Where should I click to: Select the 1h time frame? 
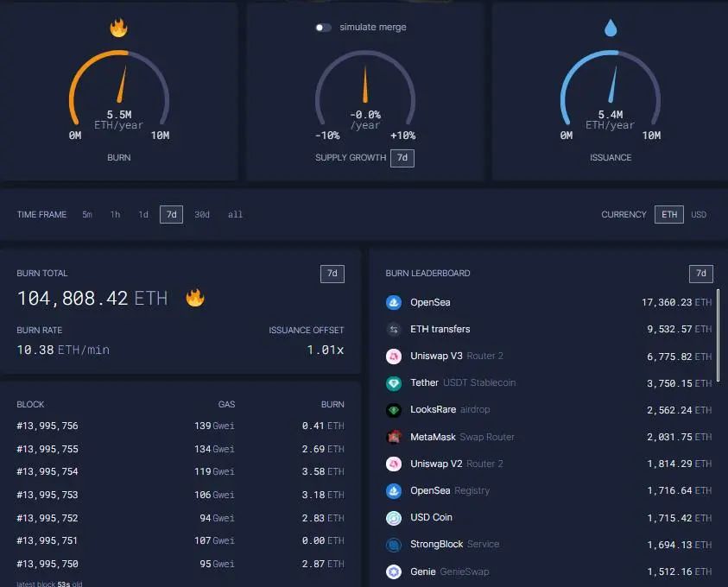coord(115,214)
